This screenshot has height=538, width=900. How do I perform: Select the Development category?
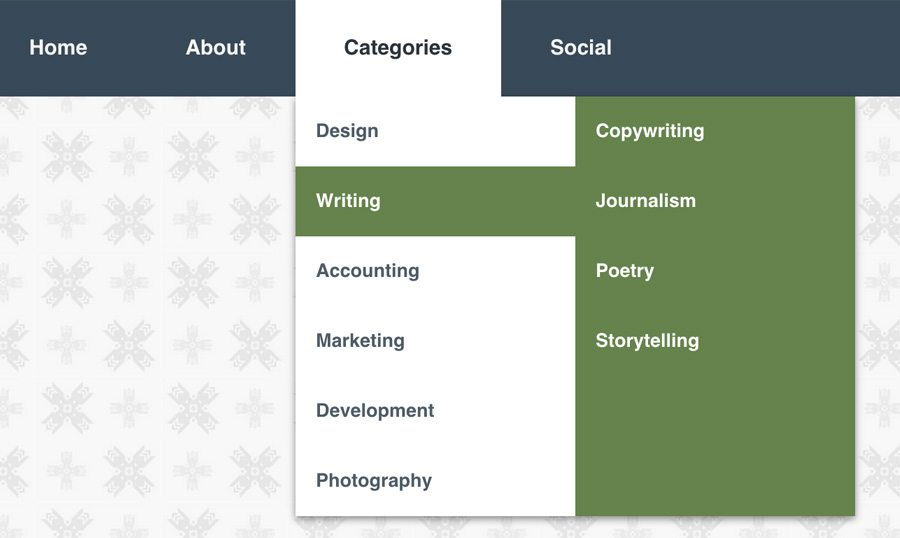[375, 411]
